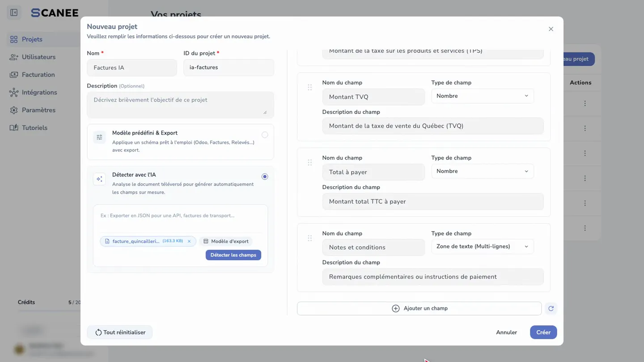Viewport: 644px width, 362px height.
Task: Collapse sidebar with panel toggle icon
Action: click(x=14, y=13)
